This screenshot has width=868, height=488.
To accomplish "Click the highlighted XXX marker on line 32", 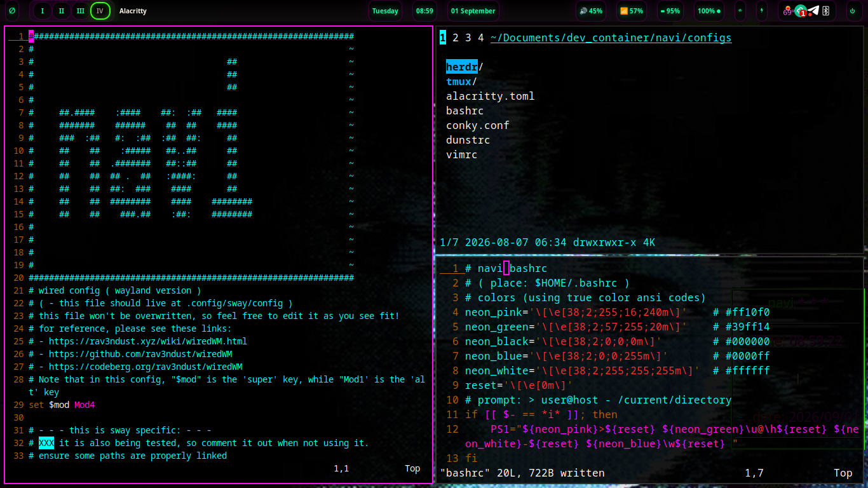I will click(x=46, y=443).
